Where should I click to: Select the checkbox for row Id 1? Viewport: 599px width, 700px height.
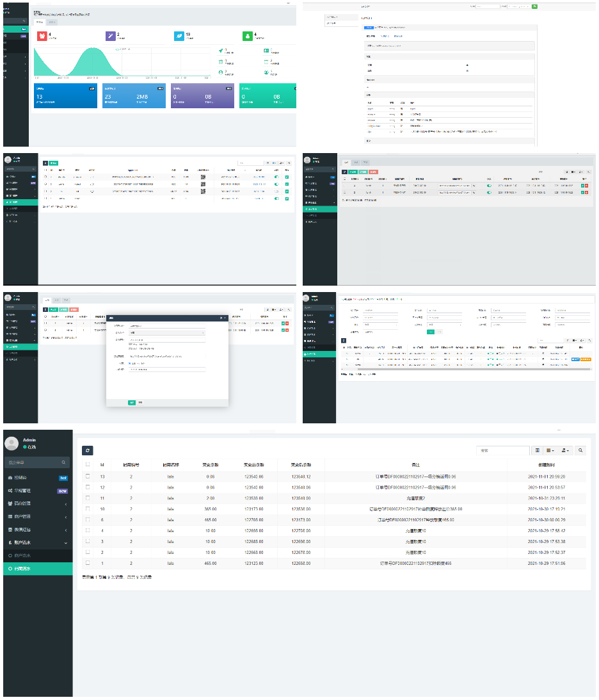tap(87, 563)
